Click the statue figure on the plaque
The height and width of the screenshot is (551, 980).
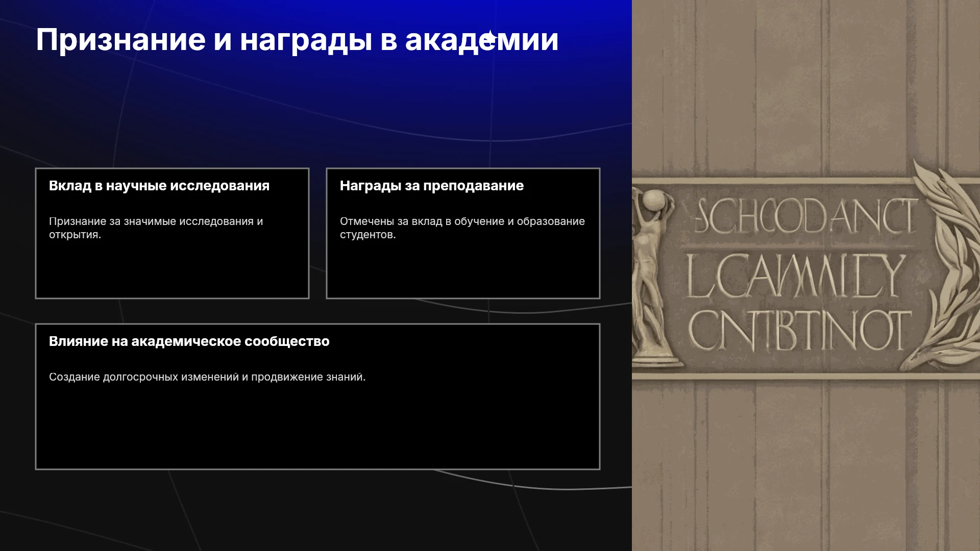651,275
